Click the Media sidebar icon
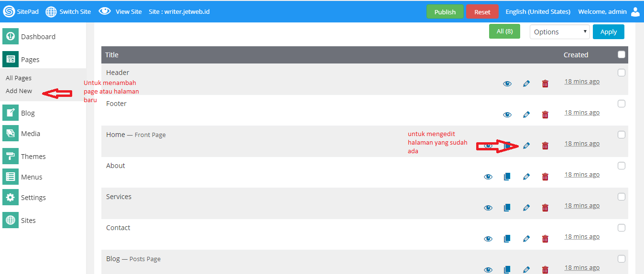 tap(11, 133)
